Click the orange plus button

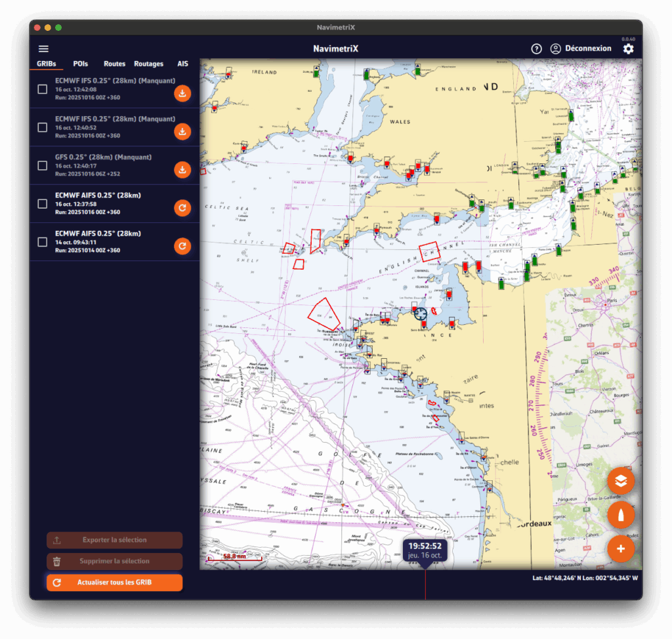tap(621, 548)
